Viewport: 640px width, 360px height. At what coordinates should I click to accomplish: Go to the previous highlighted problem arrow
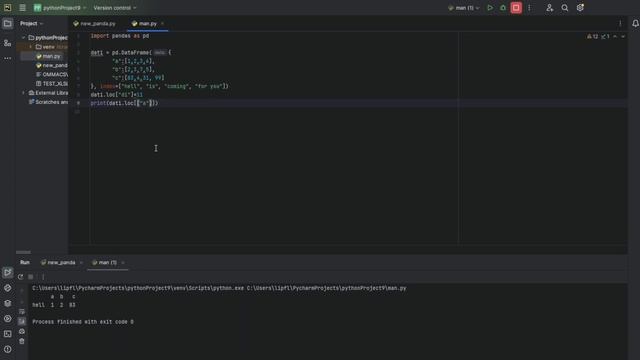[615, 37]
